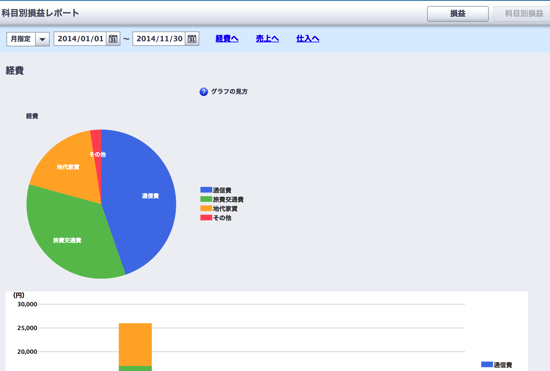Image resolution: width=550 pixels, height=371 pixels.
Task: Click the 通信費 swatch in bar chart legend
Action: (x=487, y=365)
